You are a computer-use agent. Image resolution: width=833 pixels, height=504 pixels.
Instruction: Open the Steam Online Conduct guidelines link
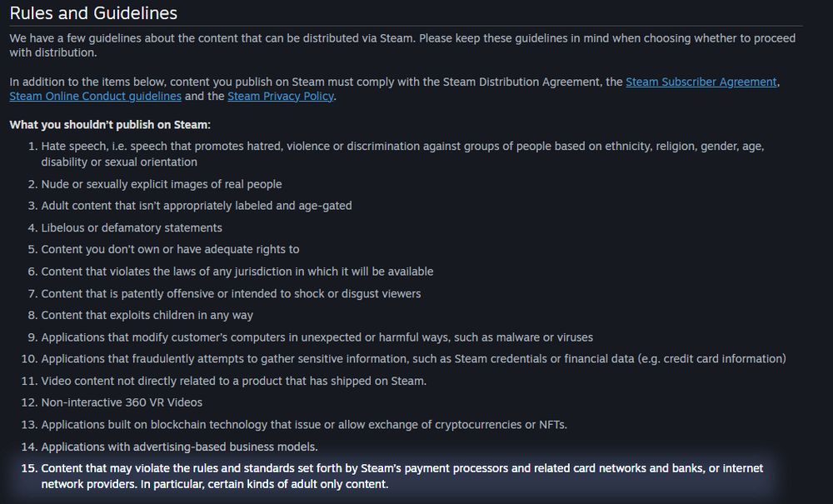[x=96, y=96]
